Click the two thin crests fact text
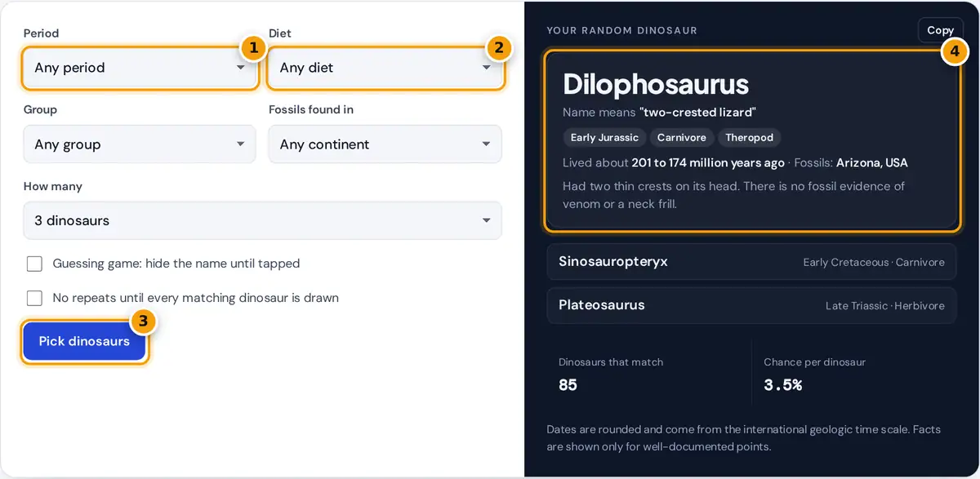980x479 pixels. (734, 195)
